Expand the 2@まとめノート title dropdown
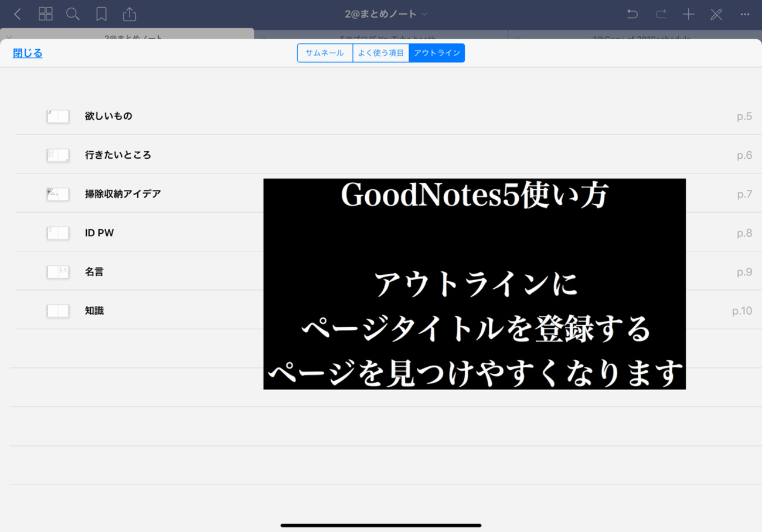762x532 pixels. click(386, 14)
